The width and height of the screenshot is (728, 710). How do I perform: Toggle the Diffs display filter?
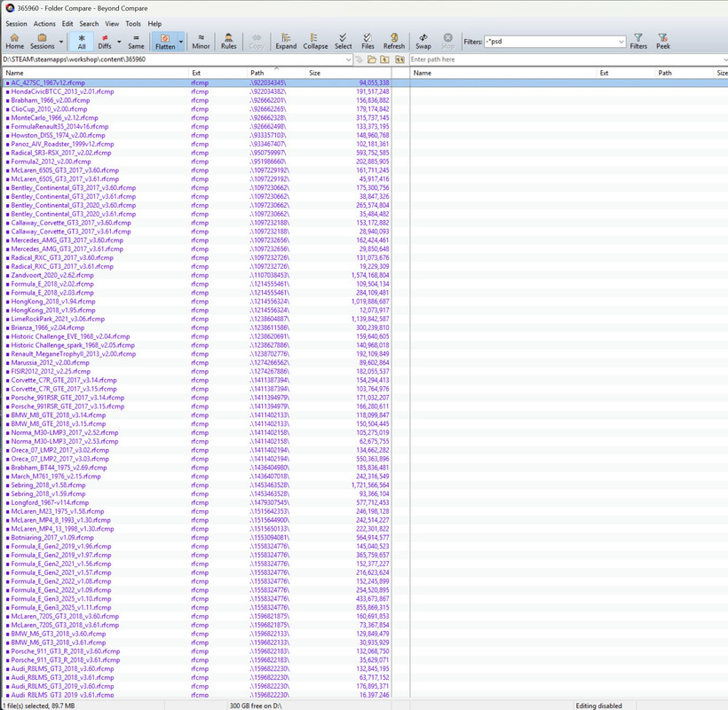tap(105, 42)
